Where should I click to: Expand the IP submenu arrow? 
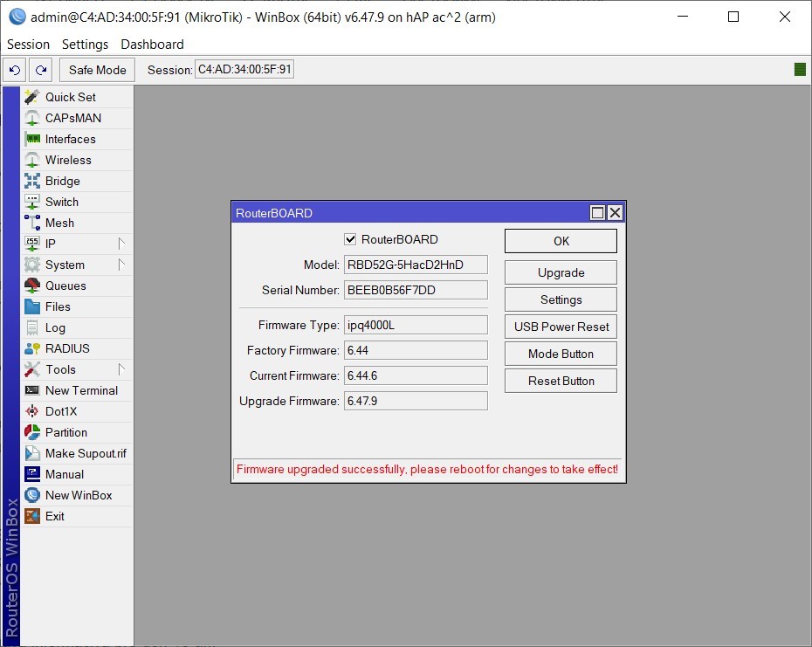(x=121, y=244)
